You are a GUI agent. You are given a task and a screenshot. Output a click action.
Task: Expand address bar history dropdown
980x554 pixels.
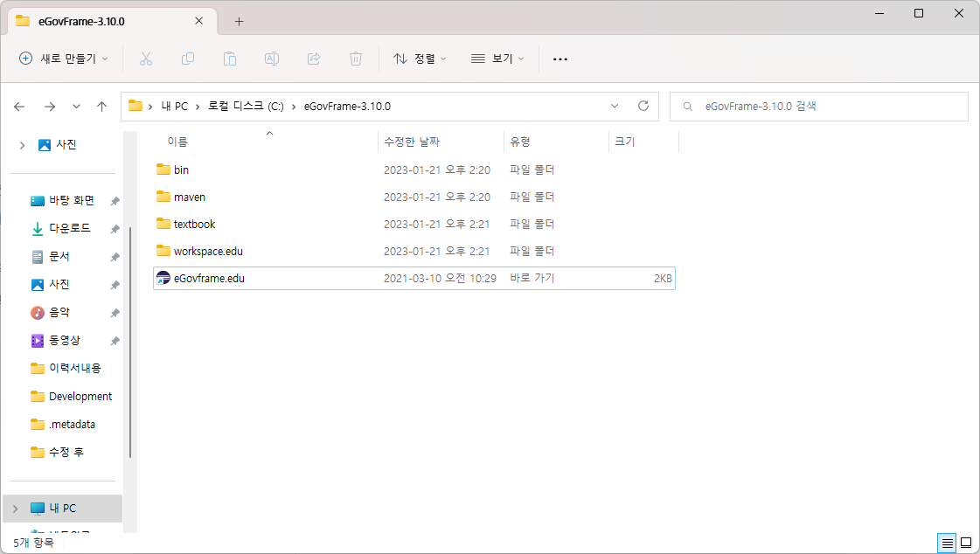pyautogui.click(x=615, y=107)
